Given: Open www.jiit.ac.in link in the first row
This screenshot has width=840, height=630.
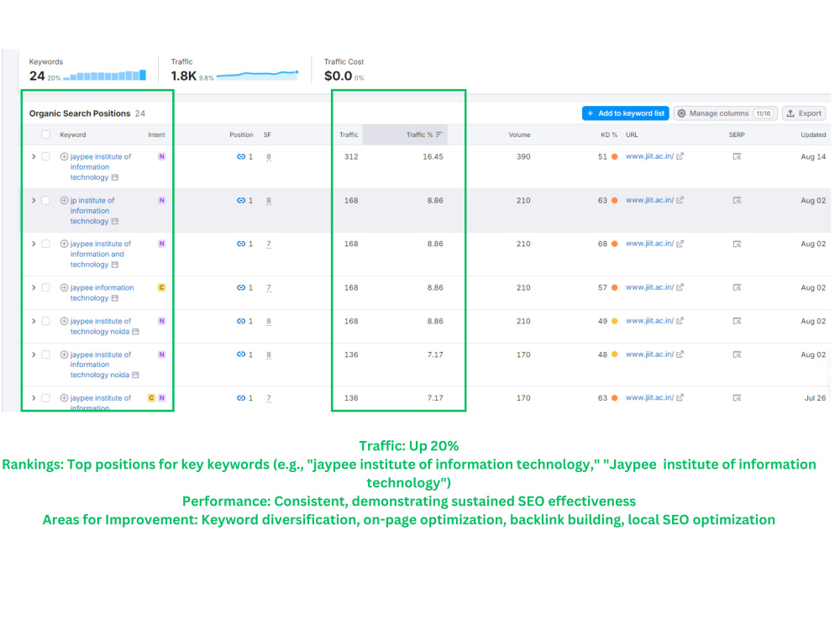Looking at the screenshot, I should [650, 156].
